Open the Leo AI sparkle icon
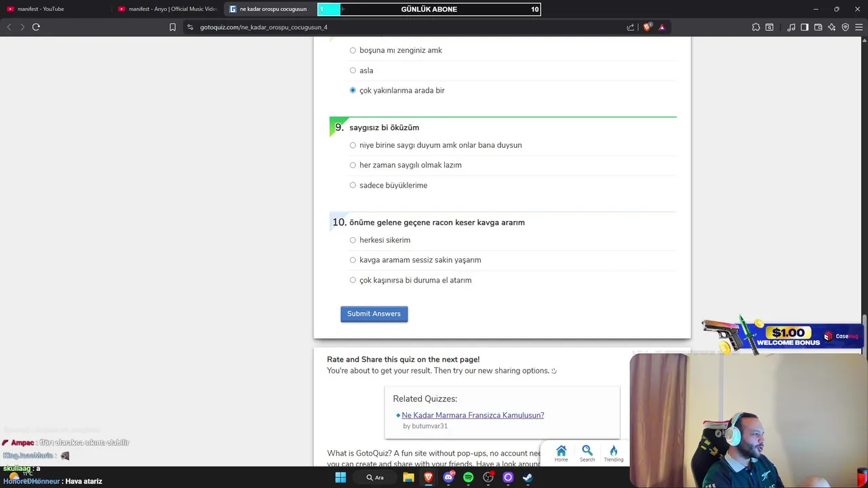 pos(831,27)
